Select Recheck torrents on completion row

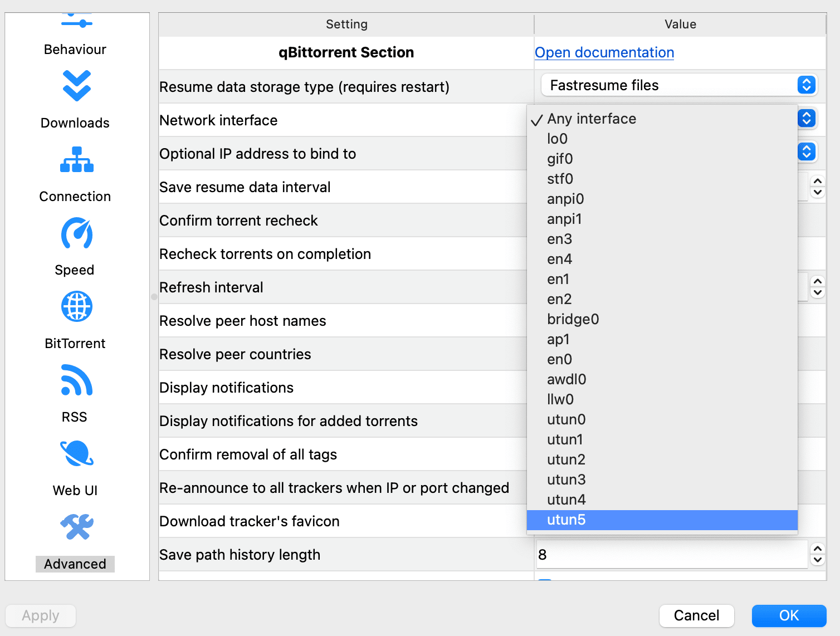click(x=343, y=254)
